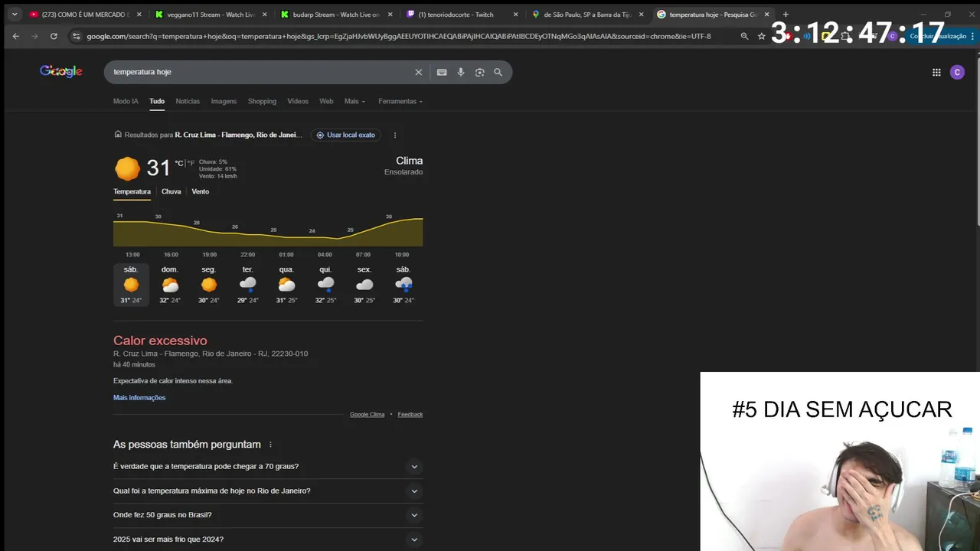Select the qua. forecast day
The height and width of the screenshot is (551, 980).
(286, 285)
